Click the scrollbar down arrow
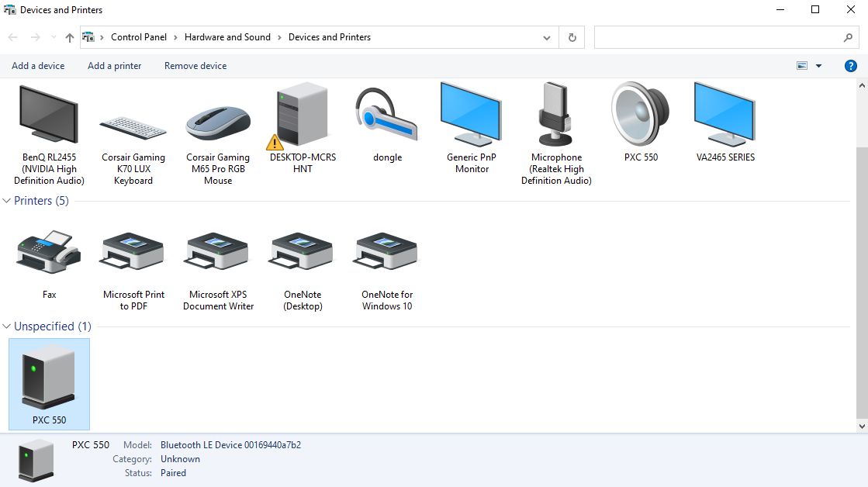The height and width of the screenshot is (487, 868). coord(862,427)
